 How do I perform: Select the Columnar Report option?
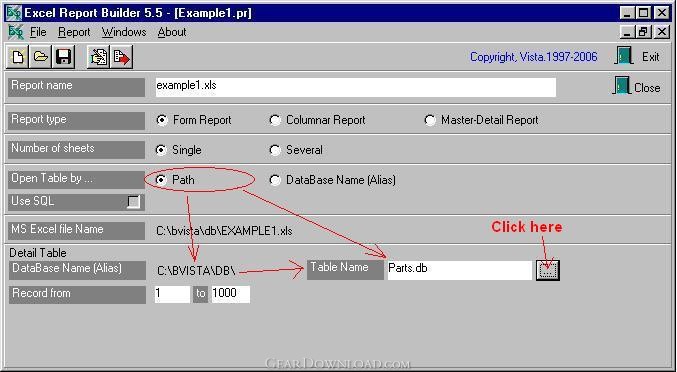pyautogui.click(x=275, y=120)
